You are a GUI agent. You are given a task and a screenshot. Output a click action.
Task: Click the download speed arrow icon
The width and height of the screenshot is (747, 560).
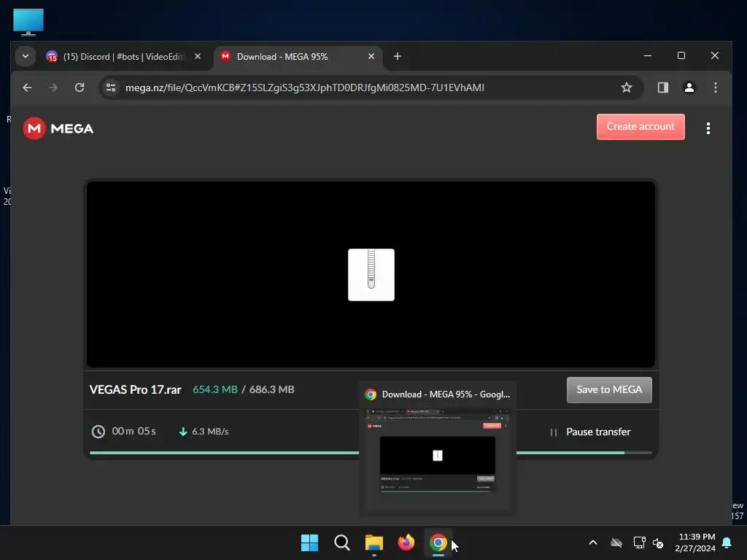(183, 432)
